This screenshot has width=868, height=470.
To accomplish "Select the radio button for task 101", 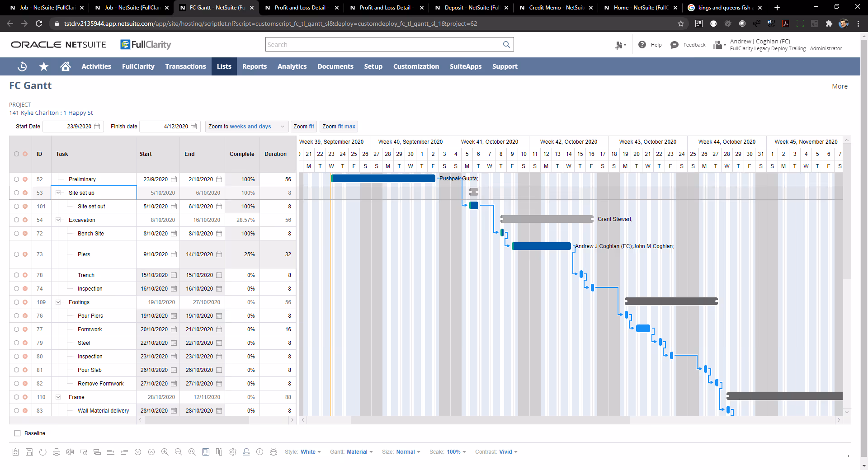I will click(x=17, y=207).
